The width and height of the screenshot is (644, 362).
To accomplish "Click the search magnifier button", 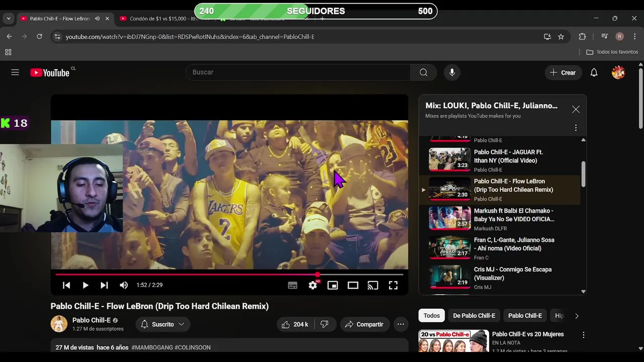I will click(424, 72).
